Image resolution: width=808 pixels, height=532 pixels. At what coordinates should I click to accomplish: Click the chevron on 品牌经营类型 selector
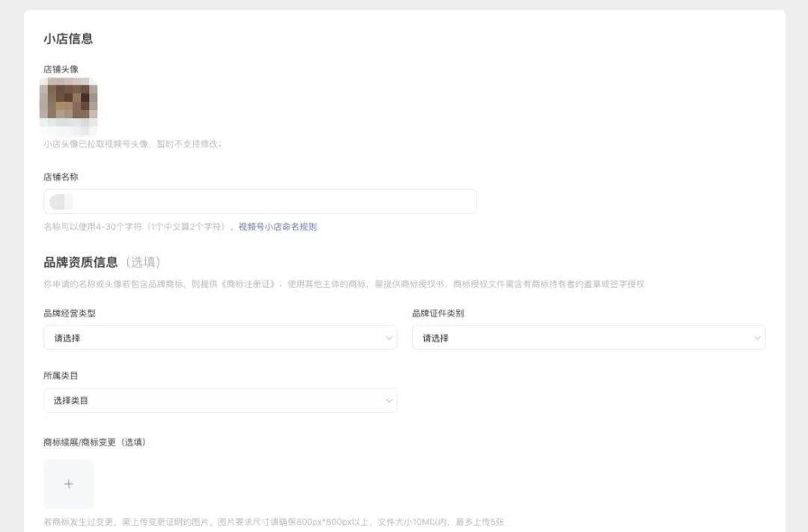point(389,338)
